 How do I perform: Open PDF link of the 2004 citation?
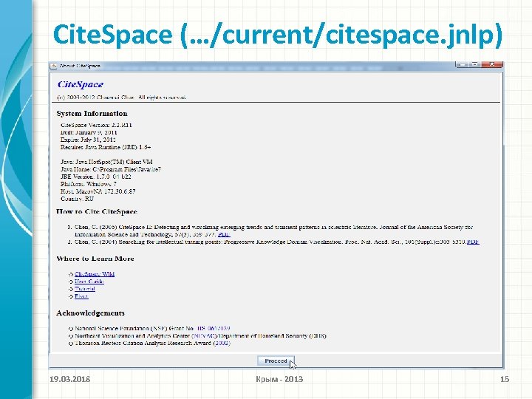[x=473, y=242]
